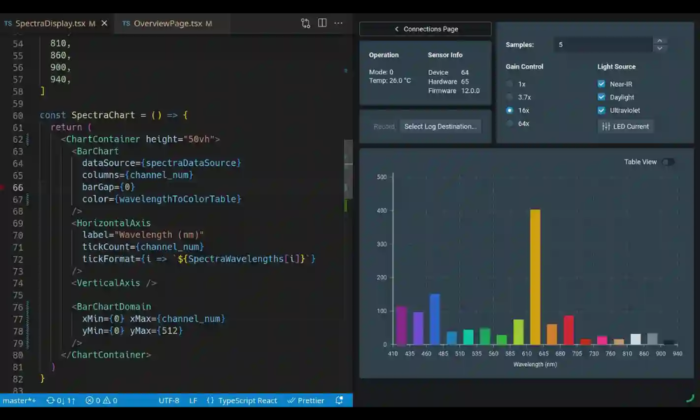Go back to Connections Page
Screen dimensions: 700x420
coord(425,29)
